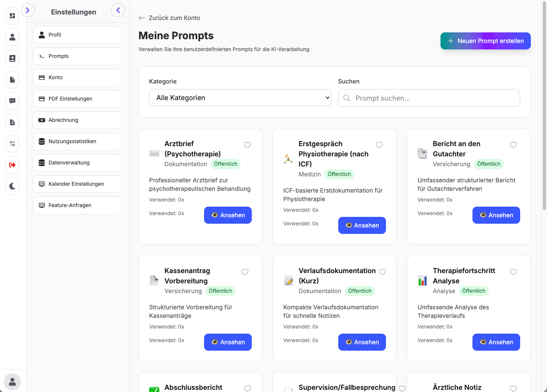This screenshot has width=547, height=392.
Task: Toggle dark mode with the moon icon
Action: 12,186
